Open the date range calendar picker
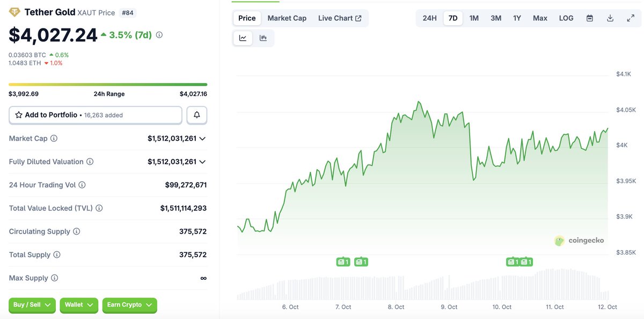Screen dimensions: 644x319 point(589,18)
